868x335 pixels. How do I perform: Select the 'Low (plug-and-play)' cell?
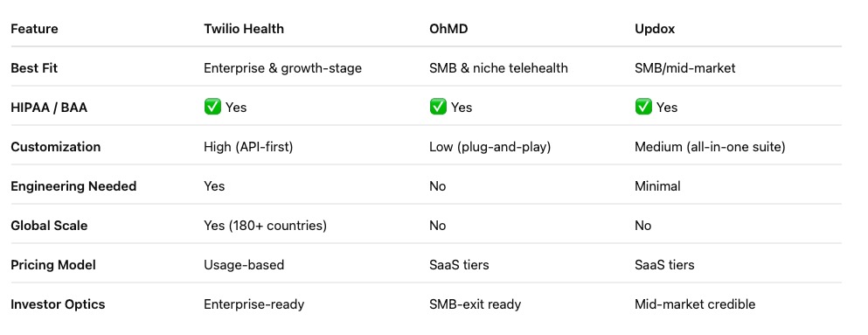(490, 147)
